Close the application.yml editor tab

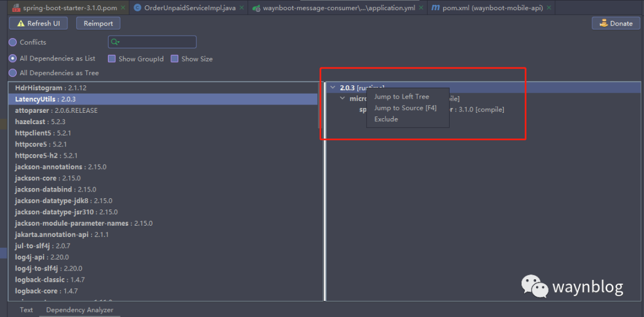pyautogui.click(x=420, y=8)
